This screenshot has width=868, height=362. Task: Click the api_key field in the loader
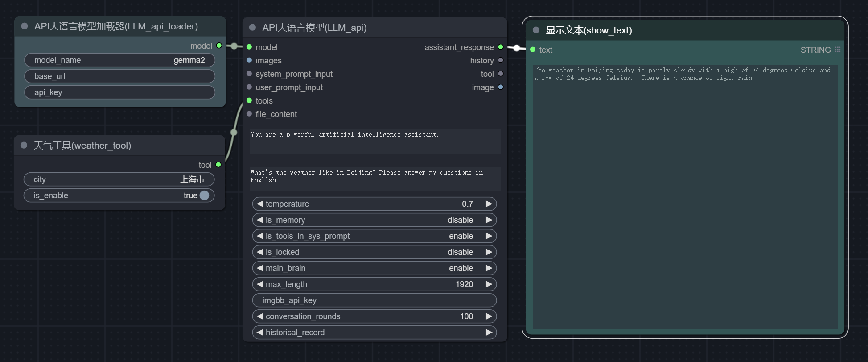(119, 92)
